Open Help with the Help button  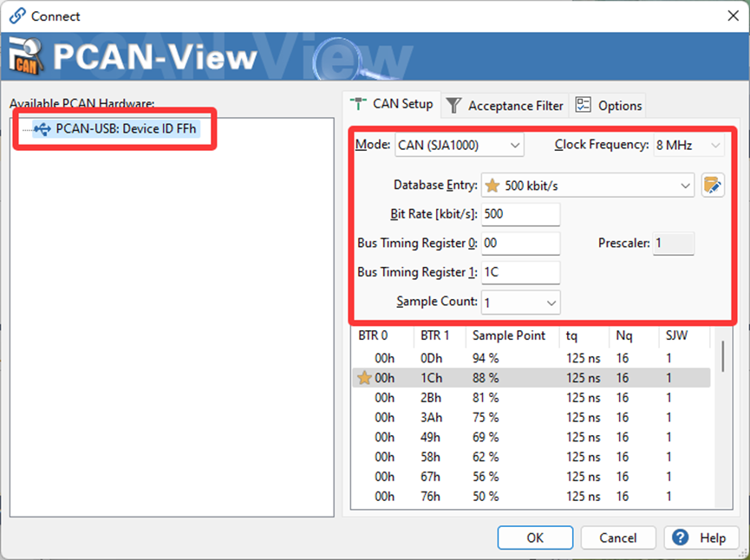coord(700,538)
